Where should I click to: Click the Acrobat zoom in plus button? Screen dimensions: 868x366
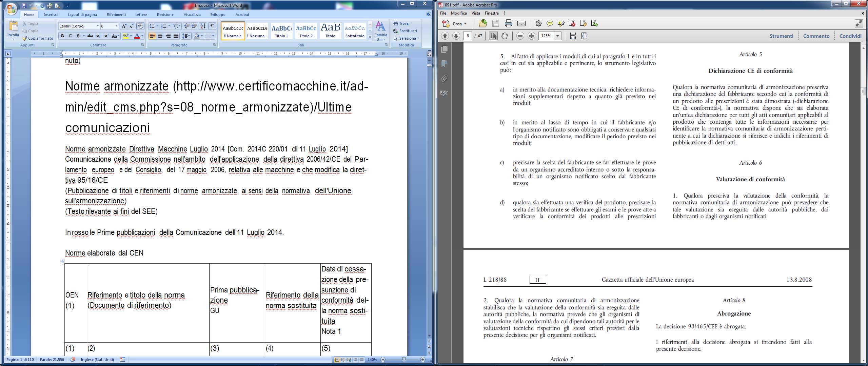pos(531,36)
